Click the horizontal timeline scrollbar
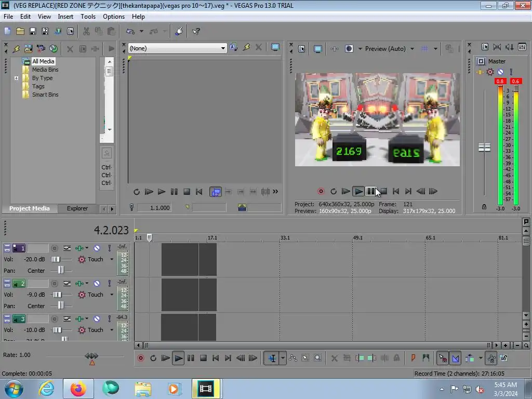Image resolution: width=532 pixels, height=399 pixels. [317, 345]
